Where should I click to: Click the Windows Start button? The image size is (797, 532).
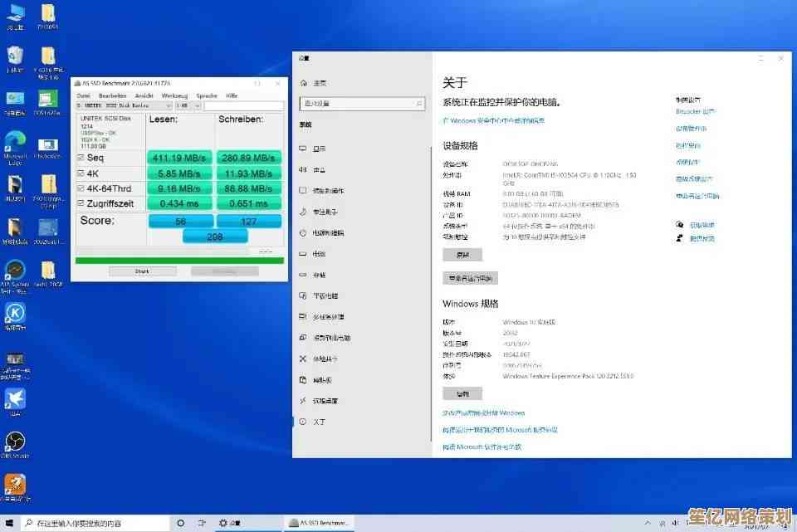click(x=8, y=523)
